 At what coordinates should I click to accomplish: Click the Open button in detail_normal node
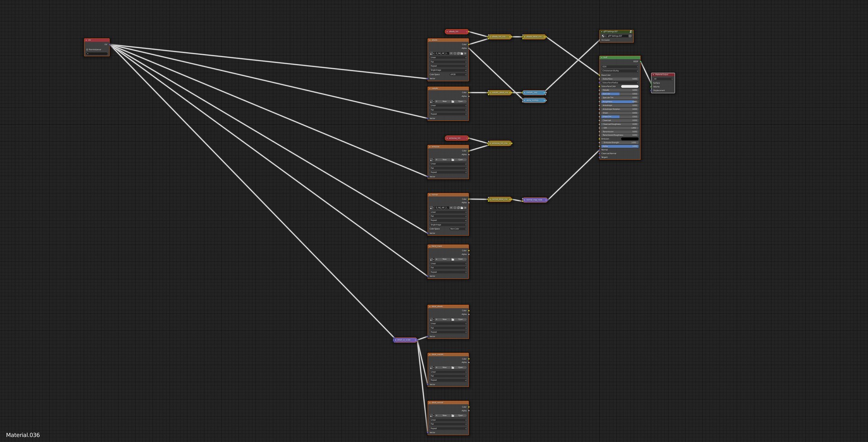(459, 415)
